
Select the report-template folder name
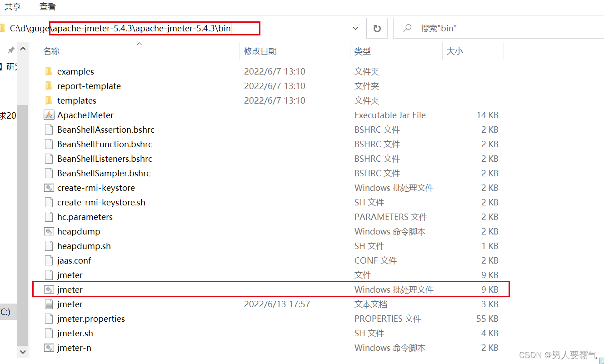(89, 86)
